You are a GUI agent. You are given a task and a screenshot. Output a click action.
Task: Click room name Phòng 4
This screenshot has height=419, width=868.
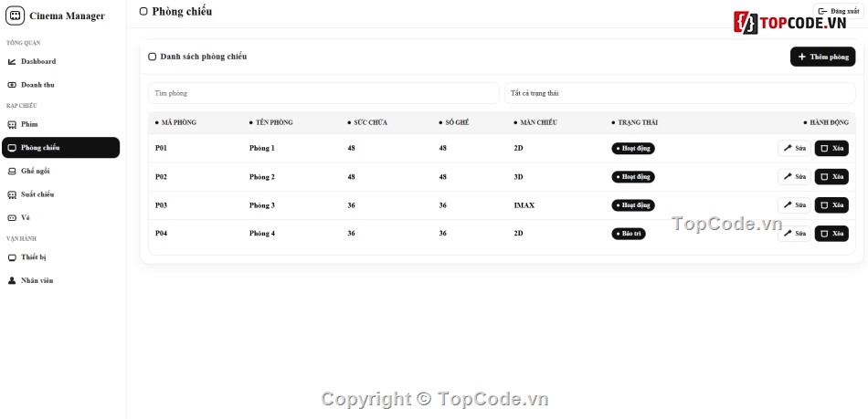tap(262, 234)
